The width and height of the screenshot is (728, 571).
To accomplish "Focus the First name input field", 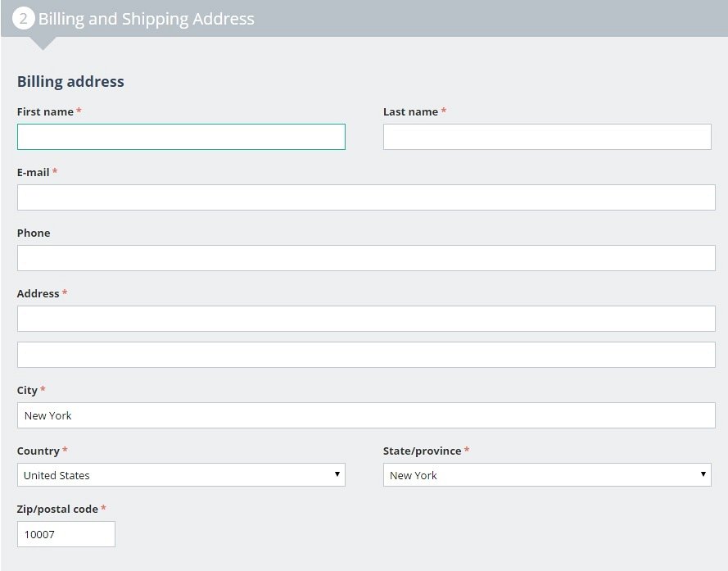I will coord(181,137).
